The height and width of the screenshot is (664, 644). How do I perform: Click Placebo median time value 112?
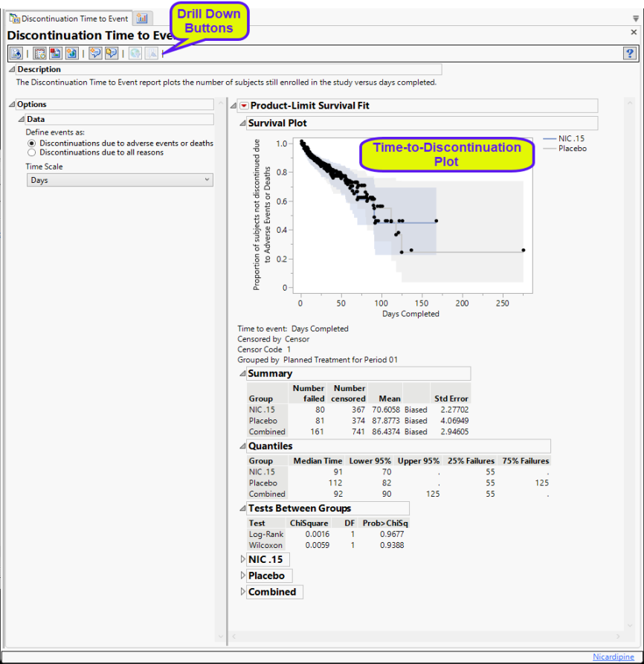[x=335, y=483]
